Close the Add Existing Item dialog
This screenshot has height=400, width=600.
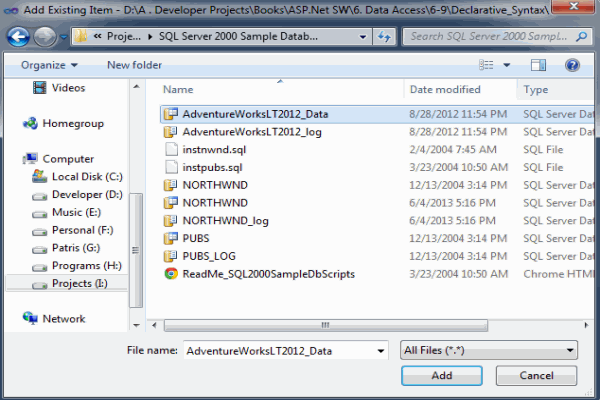tap(574, 6)
